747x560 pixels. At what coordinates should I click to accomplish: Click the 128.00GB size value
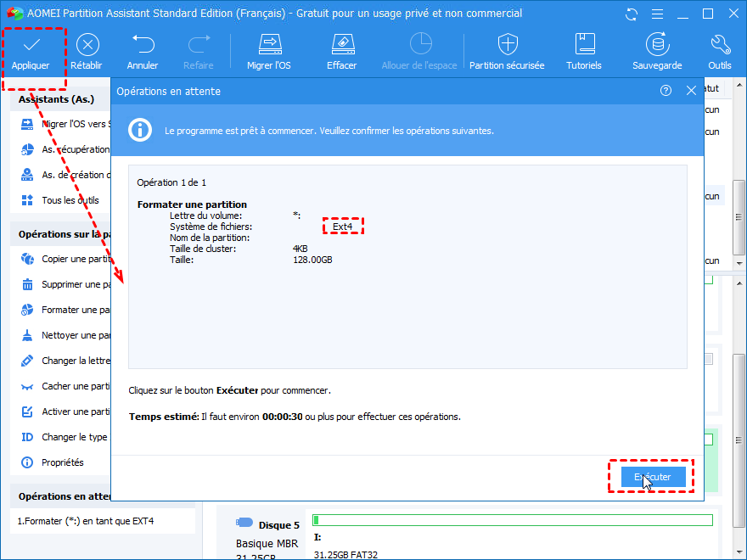pos(312,260)
